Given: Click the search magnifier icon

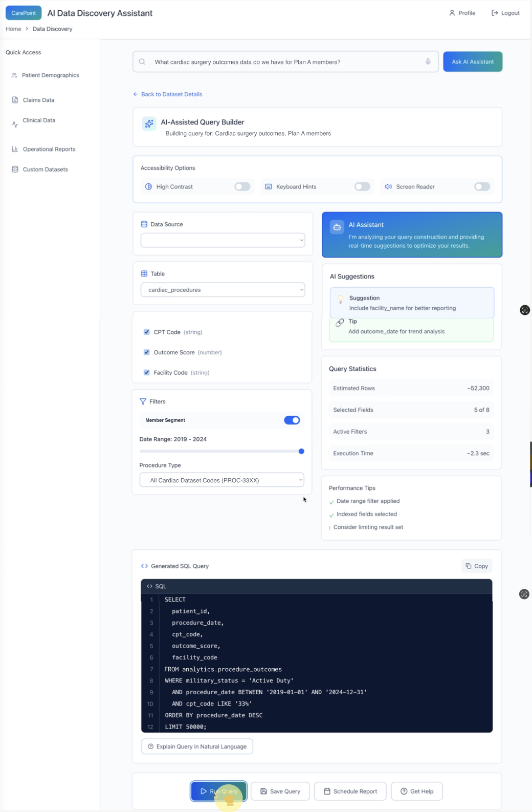Looking at the screenshot, I should (x=142, y=61).
